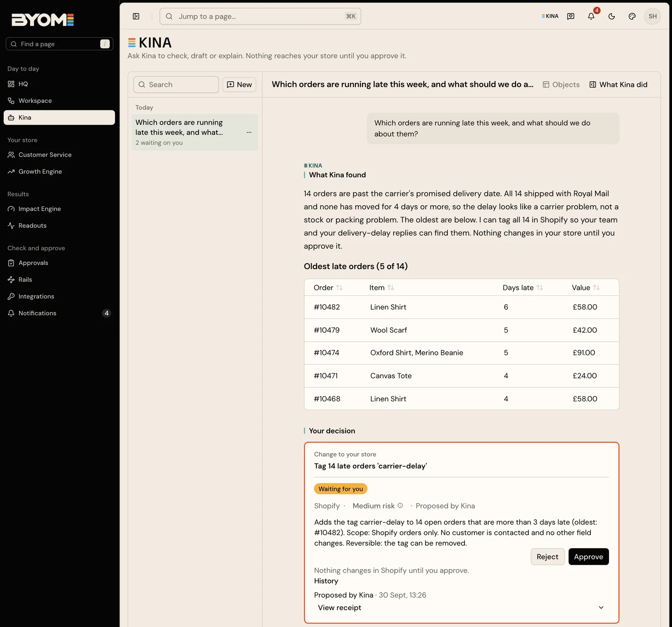Open What Kina did panel

[x=619, y=84]
